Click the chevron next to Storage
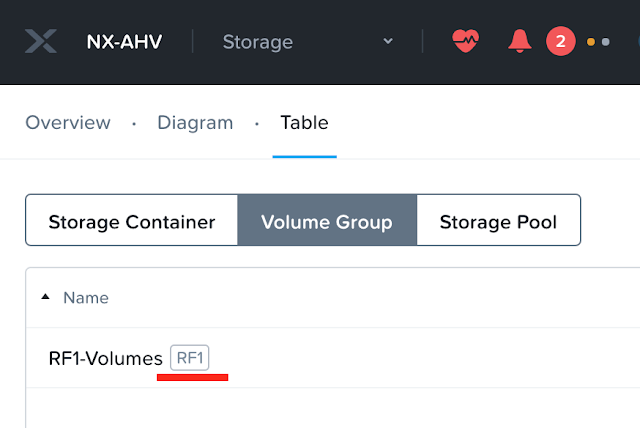640x428 pixels. coord(388,42)
